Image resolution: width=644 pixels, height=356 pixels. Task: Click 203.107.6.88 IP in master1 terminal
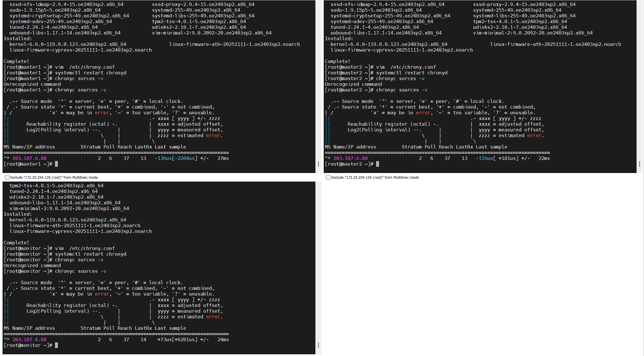(x=29, y=158)
